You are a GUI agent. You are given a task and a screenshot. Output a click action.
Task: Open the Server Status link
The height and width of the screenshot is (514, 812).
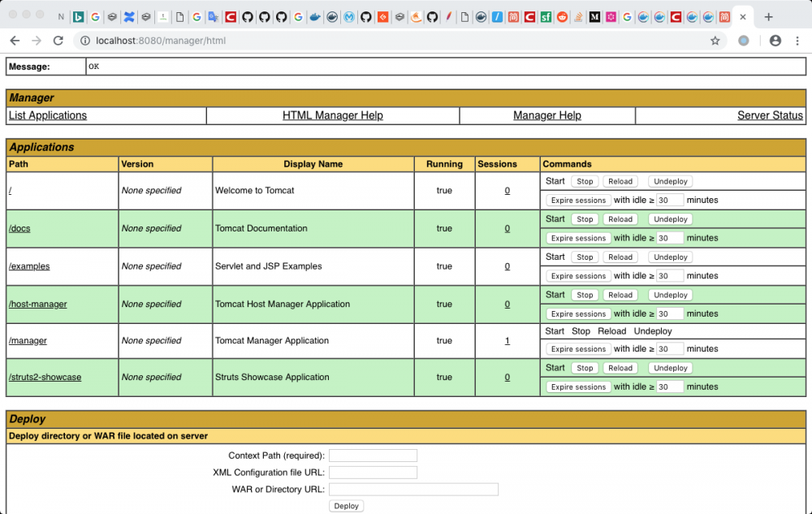pos(770,115)
